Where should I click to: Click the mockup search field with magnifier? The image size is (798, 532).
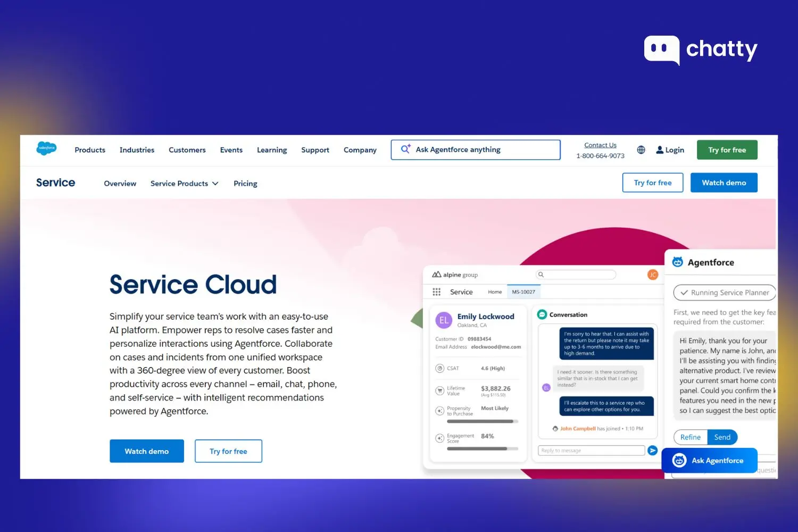tap(576, 275)
